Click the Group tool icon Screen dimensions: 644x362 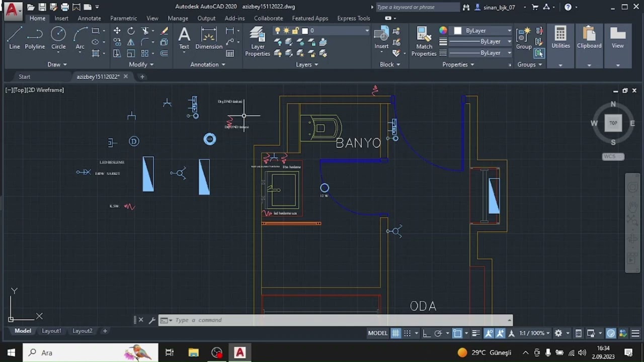524,38
